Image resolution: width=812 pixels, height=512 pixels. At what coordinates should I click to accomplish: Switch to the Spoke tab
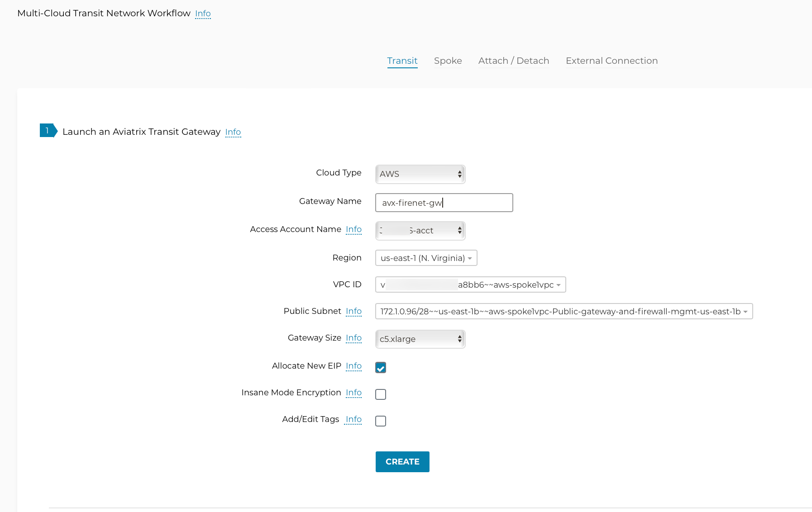(x=448, y=61)
